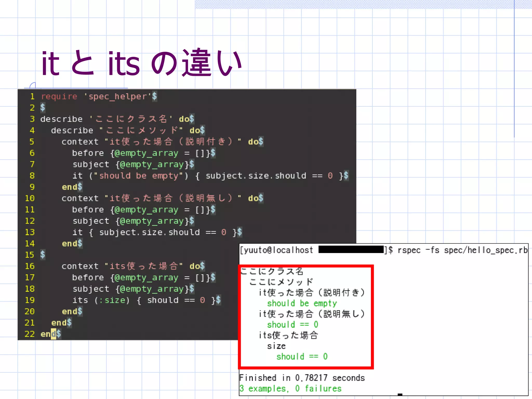Click terminal output 'it使った場合（説明無し）'

(x=312, y=314)
